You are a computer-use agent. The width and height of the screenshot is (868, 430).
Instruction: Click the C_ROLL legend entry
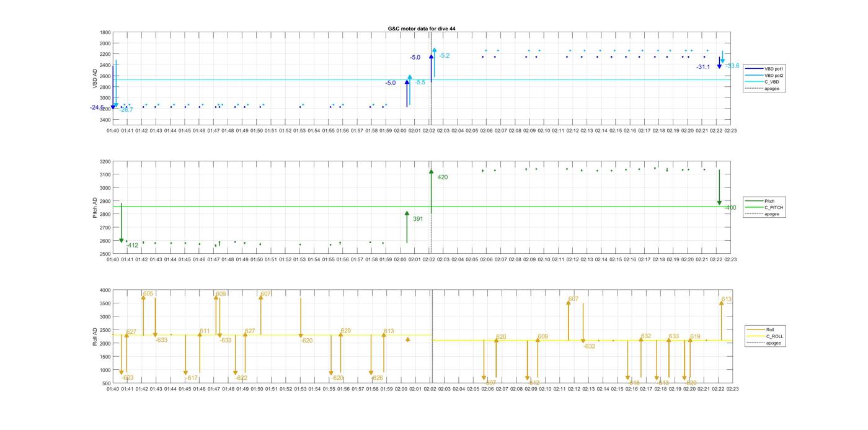(x=764, y=336)
